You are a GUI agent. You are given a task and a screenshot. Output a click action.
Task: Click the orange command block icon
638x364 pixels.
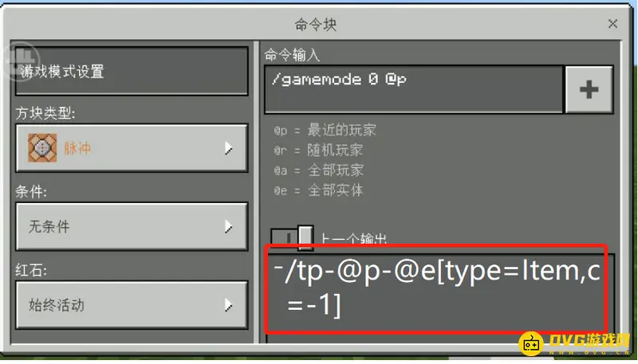[42, 148]
